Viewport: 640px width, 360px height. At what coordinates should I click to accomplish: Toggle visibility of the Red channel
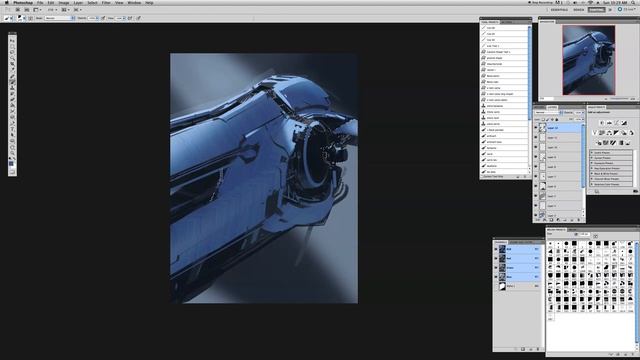[496, 258]
